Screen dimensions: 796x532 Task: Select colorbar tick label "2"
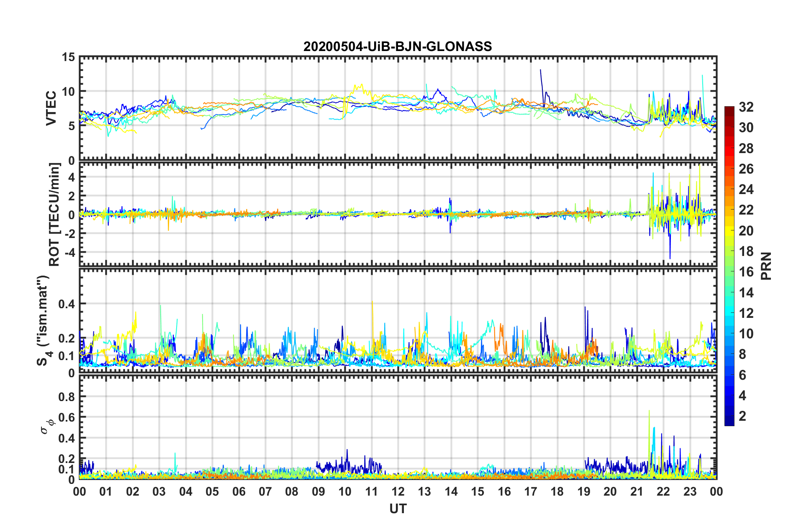pos(742,416)
